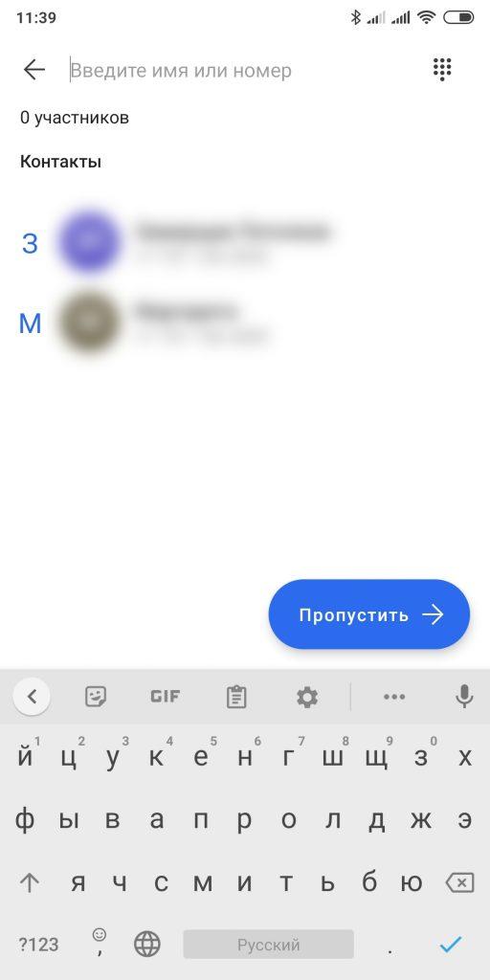Toggle the shift arrow key
This screenshot has height=980, width=490.
(29, 882)
